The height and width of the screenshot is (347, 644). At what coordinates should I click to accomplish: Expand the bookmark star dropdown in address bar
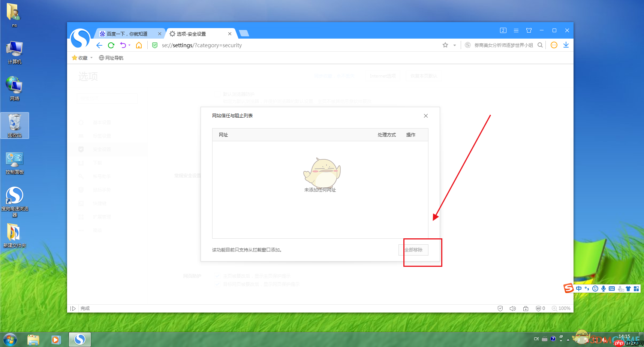454,45
